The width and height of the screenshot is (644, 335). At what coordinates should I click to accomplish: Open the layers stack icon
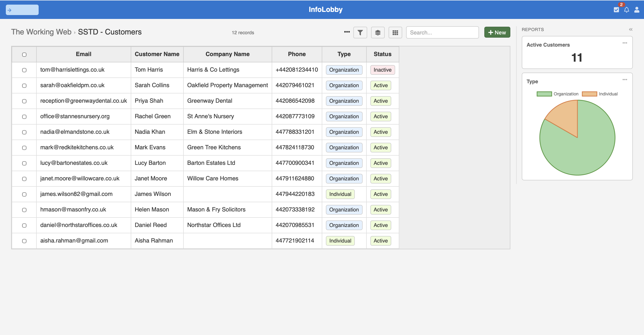[377, 33]
